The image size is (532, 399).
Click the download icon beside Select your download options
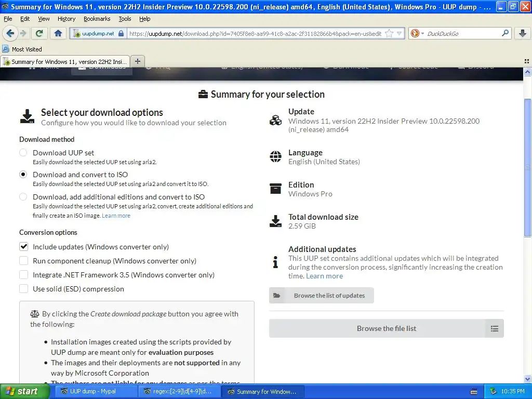click(x=27, y=116)
